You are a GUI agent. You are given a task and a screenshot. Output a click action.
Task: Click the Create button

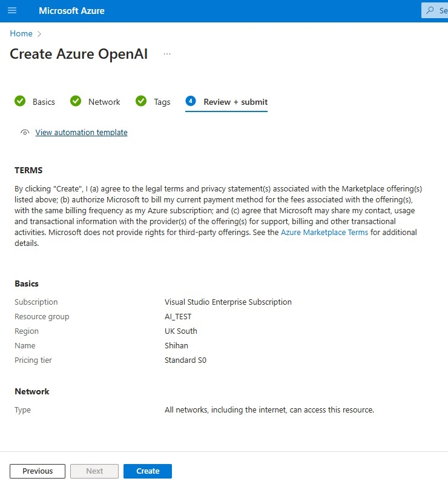tap(148, 471)
